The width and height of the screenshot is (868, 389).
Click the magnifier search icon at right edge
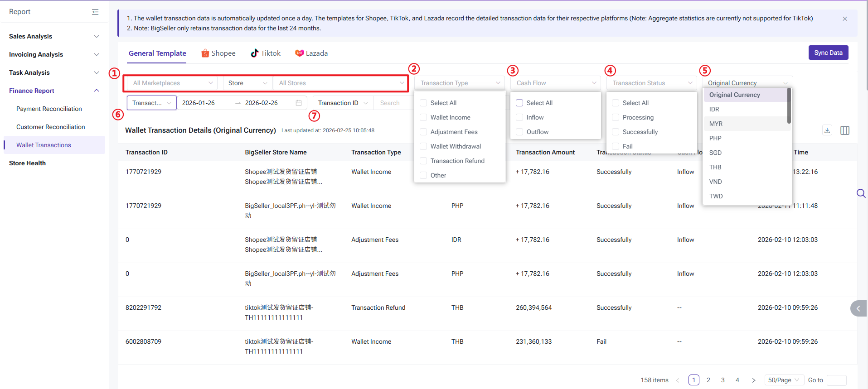[x=861, y=193]
